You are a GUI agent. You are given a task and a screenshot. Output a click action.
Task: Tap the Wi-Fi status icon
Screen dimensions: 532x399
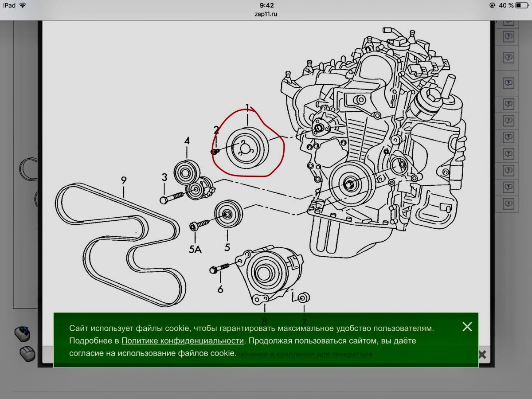click(23, 5)
